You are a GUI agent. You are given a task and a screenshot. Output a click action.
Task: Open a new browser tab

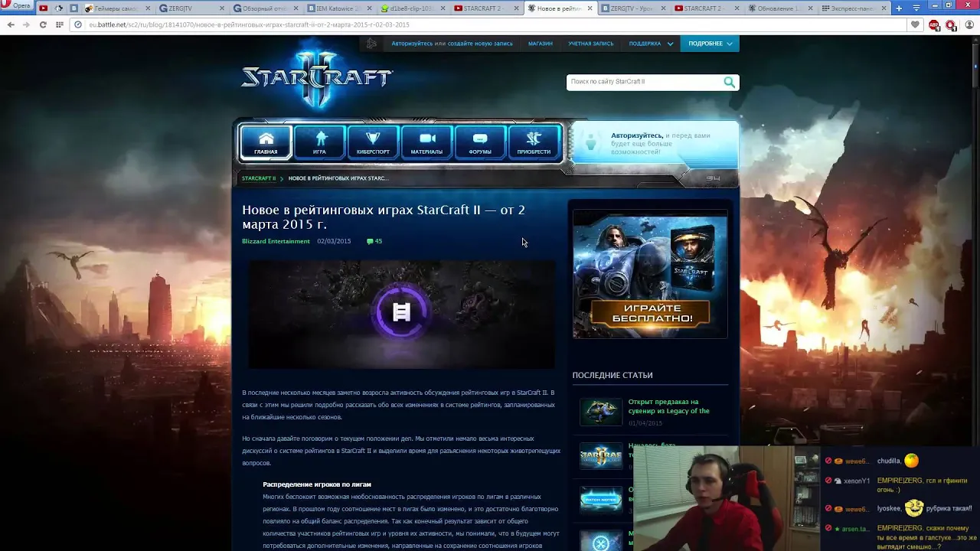point(899,8)
